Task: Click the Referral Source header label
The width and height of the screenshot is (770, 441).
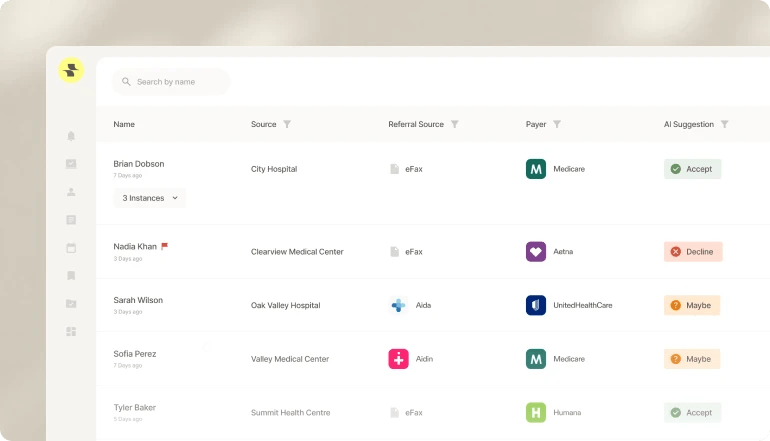Action: click(x=415, y=124)
